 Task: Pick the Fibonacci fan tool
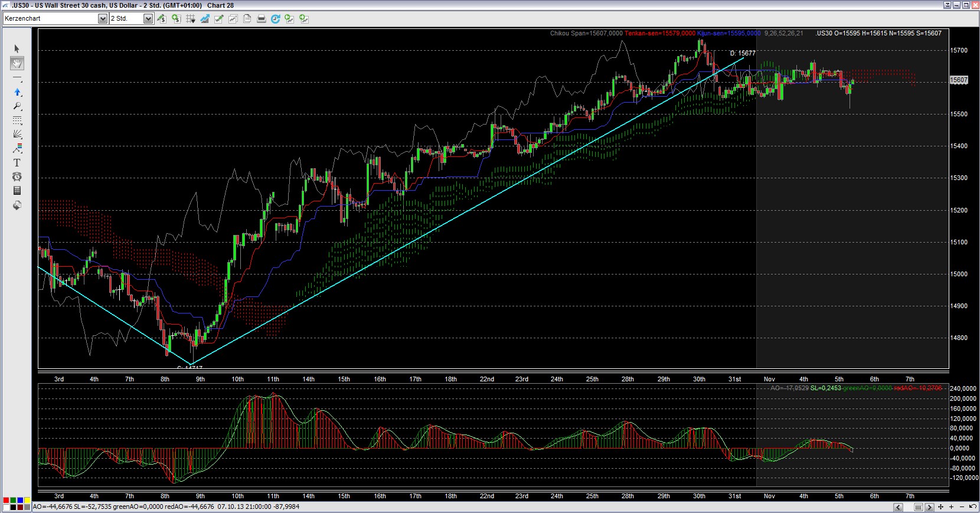tap(17, 134)
